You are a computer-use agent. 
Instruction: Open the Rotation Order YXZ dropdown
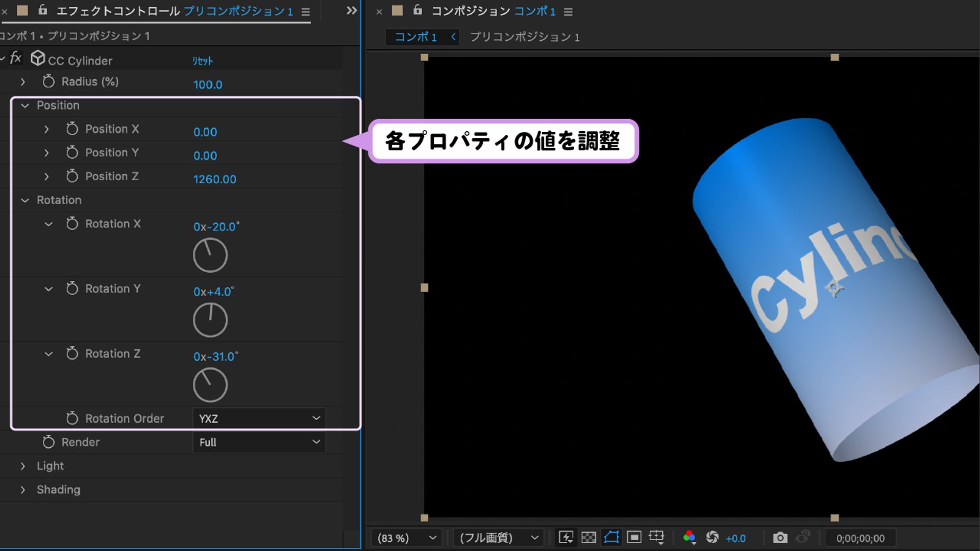[x=259, y=418]
